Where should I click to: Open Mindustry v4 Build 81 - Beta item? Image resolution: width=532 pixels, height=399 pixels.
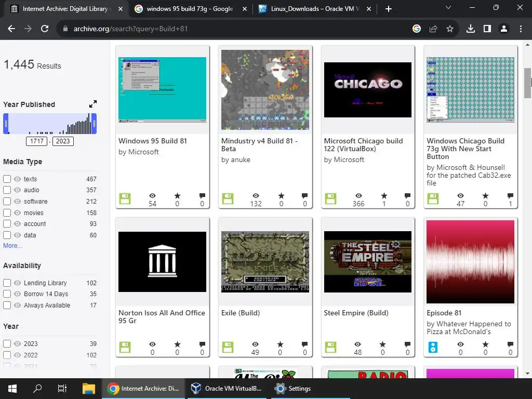pos(259,145)
